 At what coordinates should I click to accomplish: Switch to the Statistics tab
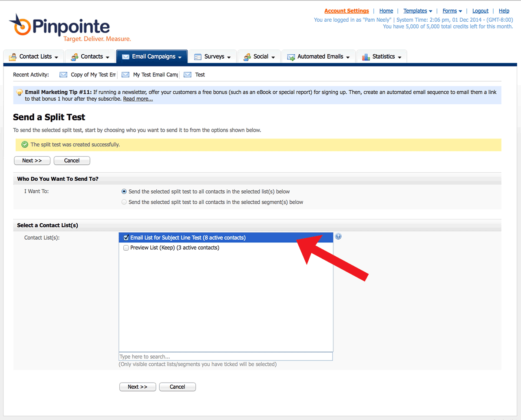(x=382, y=56)
